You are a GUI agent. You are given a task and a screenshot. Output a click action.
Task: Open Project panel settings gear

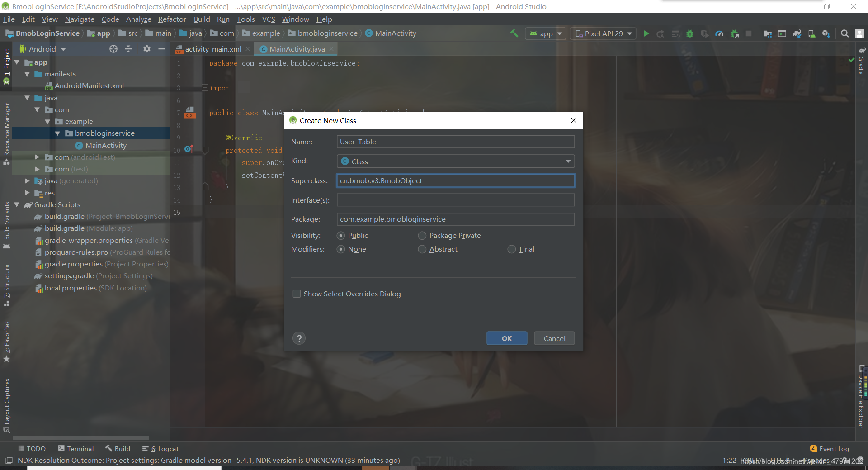pos(146,49)
